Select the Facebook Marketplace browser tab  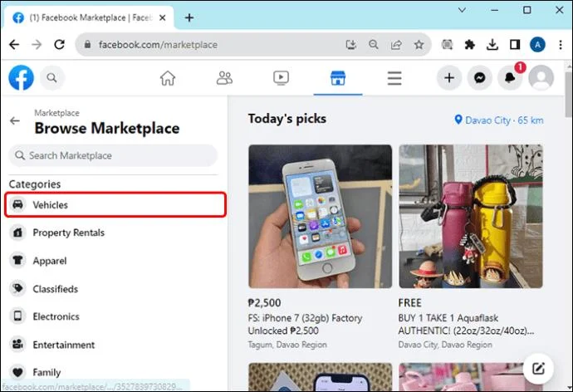coord(88,17)
